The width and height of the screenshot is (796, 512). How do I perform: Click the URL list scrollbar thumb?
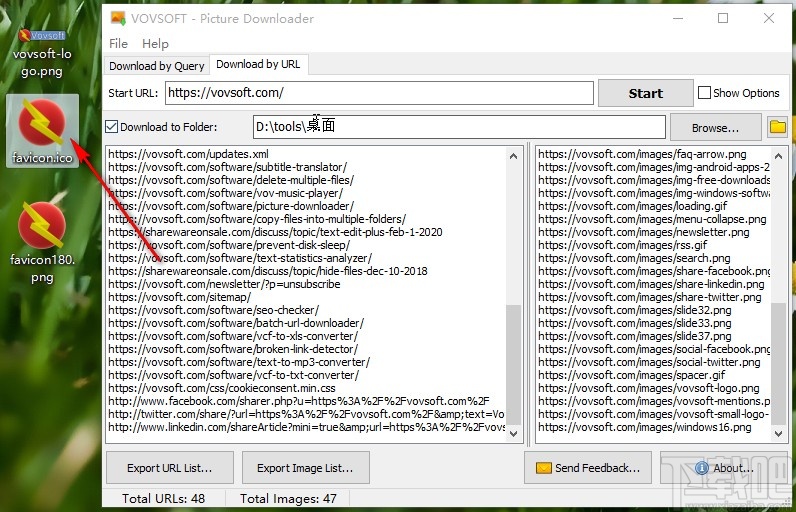[513, 364]
